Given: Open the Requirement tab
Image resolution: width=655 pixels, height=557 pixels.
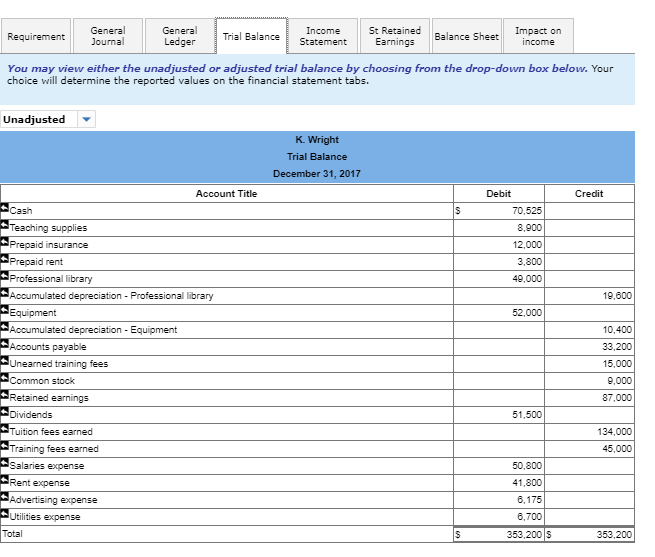Looking at the screenshot, I should point(36,36).
